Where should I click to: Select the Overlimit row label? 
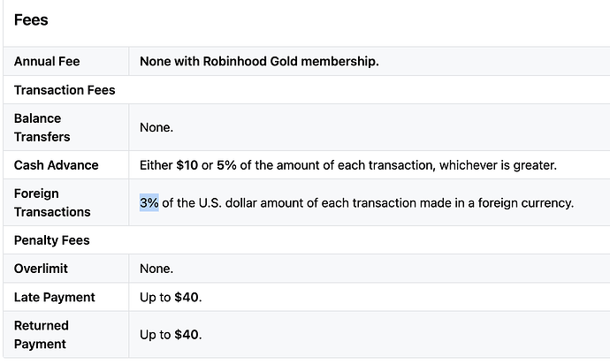41,269
